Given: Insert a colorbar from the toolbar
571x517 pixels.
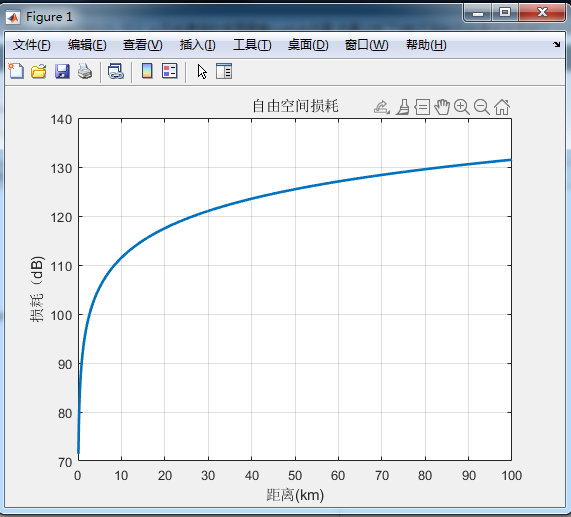Looking at the screenshot, I should pos(147,71).
